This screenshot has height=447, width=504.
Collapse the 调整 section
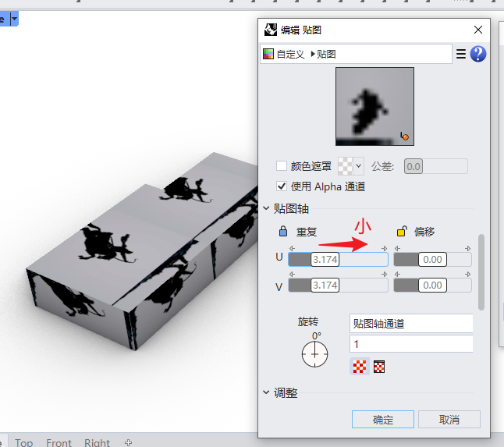pyautogui.click(x=266, y=392)
